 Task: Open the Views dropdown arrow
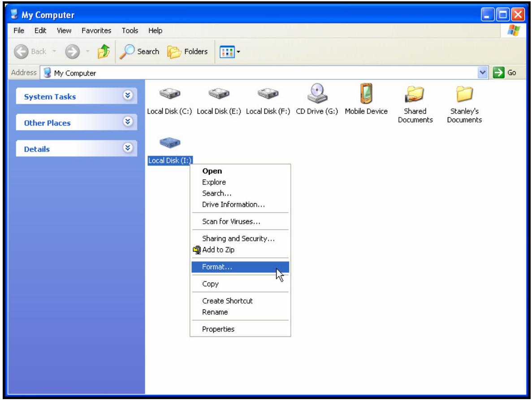tap(238, 52)
